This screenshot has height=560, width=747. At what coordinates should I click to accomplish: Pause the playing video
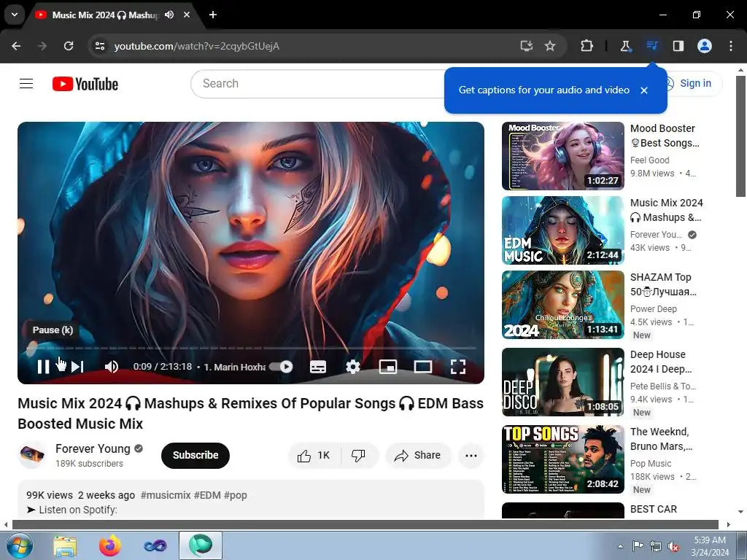click(43, 367)
